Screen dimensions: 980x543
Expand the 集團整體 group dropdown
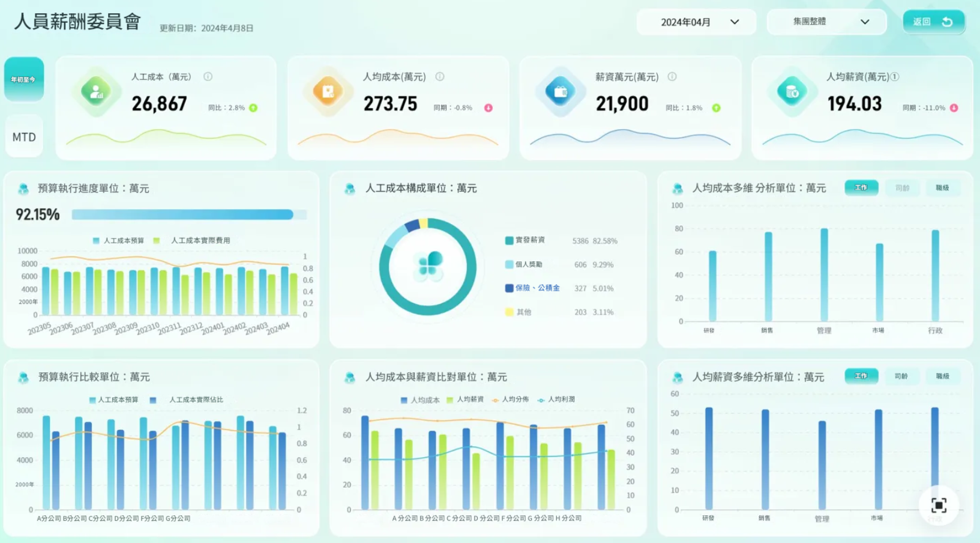[x=826, y=22]
